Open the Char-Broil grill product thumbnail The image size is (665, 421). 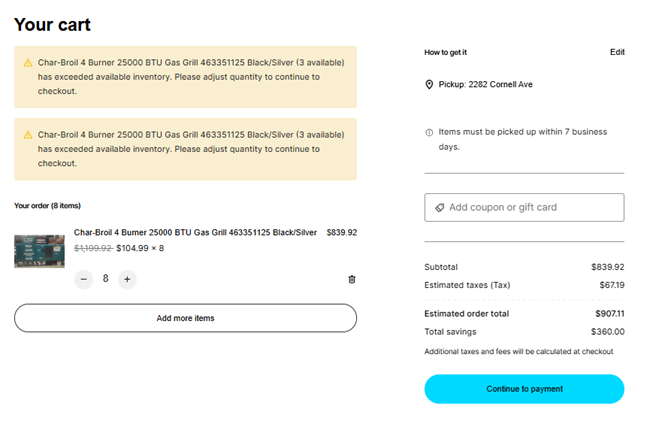point(39,250)
